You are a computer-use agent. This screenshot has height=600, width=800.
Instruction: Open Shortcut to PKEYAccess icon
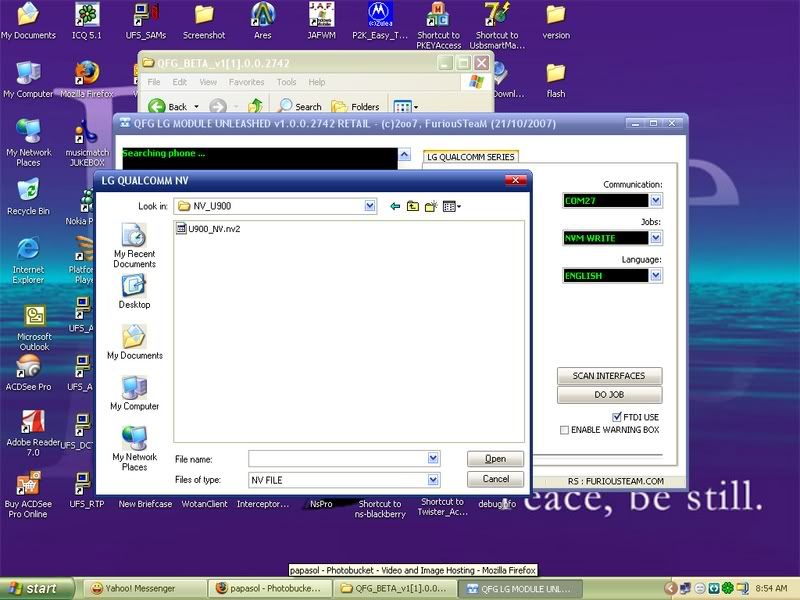(438, 26)
